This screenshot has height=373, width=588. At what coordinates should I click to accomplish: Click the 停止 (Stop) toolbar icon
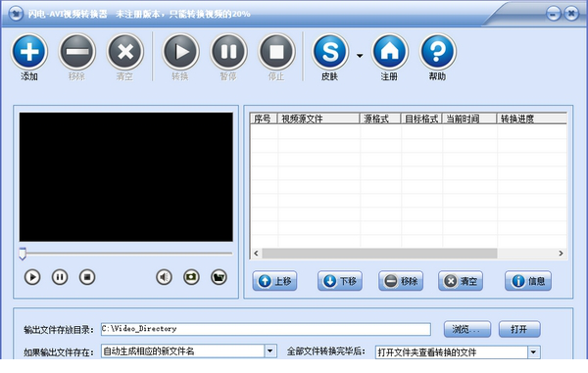276,51
